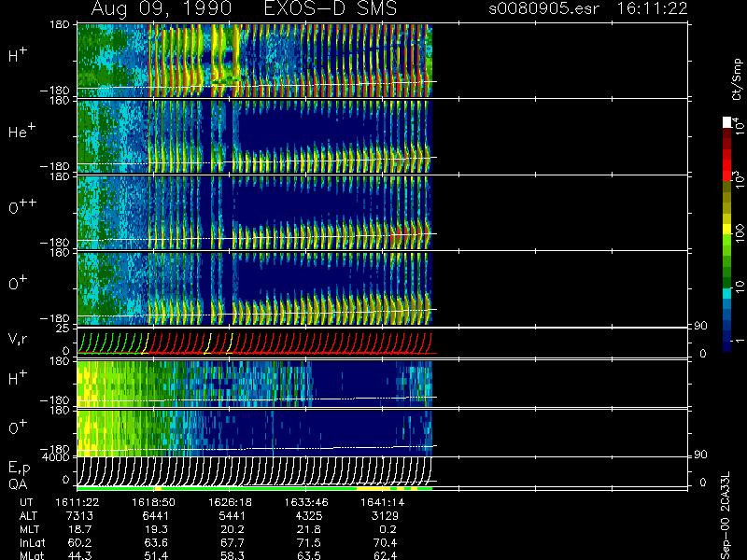Click the file name 's0080905.esr'
The image size is (747, 560).
coord(543,8)
